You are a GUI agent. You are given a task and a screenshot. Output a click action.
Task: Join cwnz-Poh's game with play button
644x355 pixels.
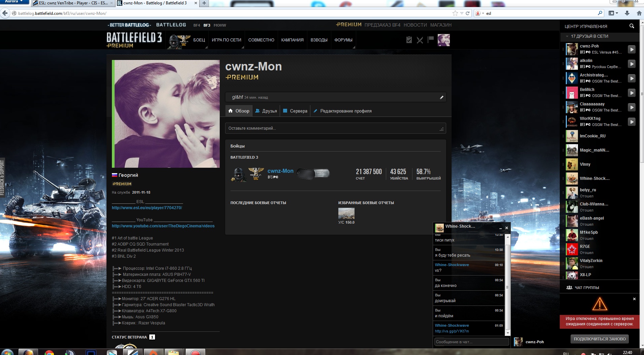pyautogui.click(x=632, y=50)
